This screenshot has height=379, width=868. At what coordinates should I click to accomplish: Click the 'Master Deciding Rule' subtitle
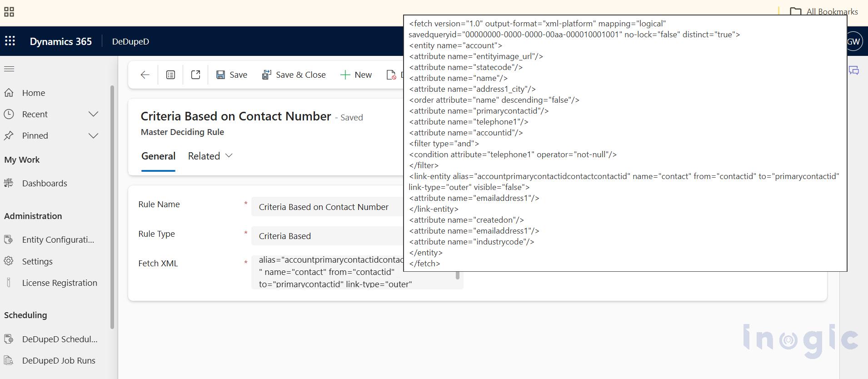pos(182,132)
